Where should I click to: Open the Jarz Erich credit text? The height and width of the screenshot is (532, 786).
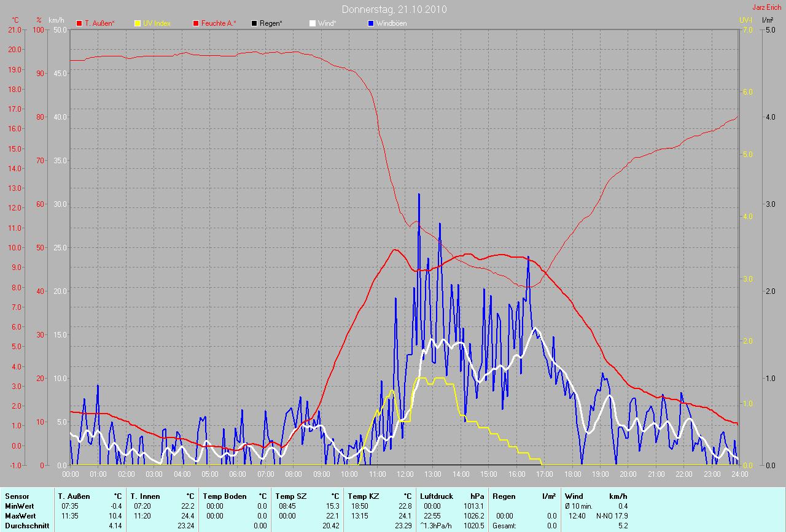coord(767,7)
